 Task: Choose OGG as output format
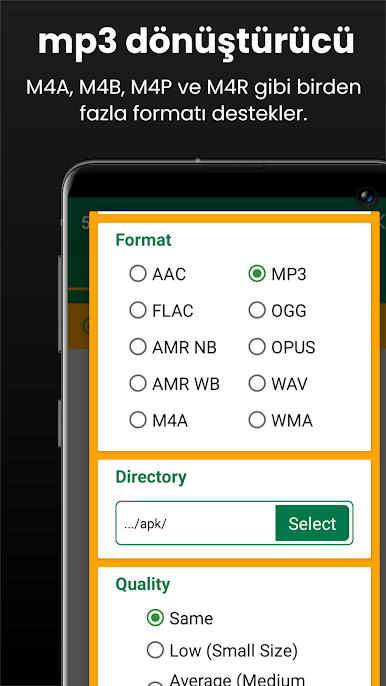[x=257, y=310]
